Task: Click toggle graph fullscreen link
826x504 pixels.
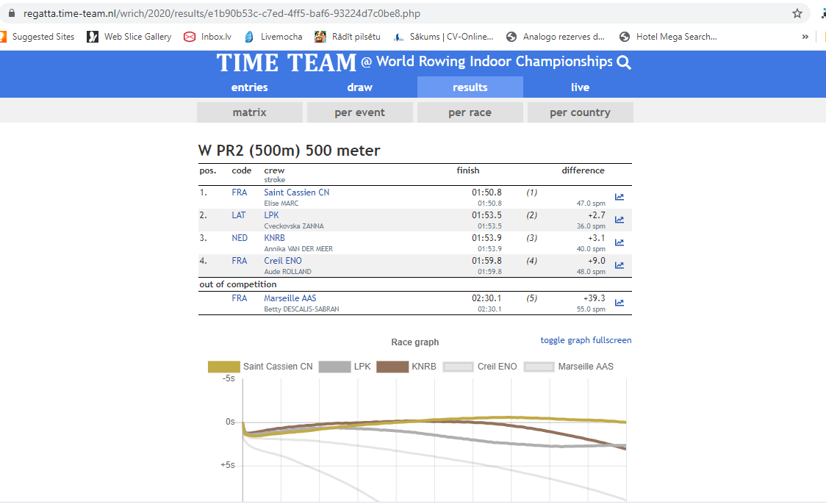Action: pos(586,340)
